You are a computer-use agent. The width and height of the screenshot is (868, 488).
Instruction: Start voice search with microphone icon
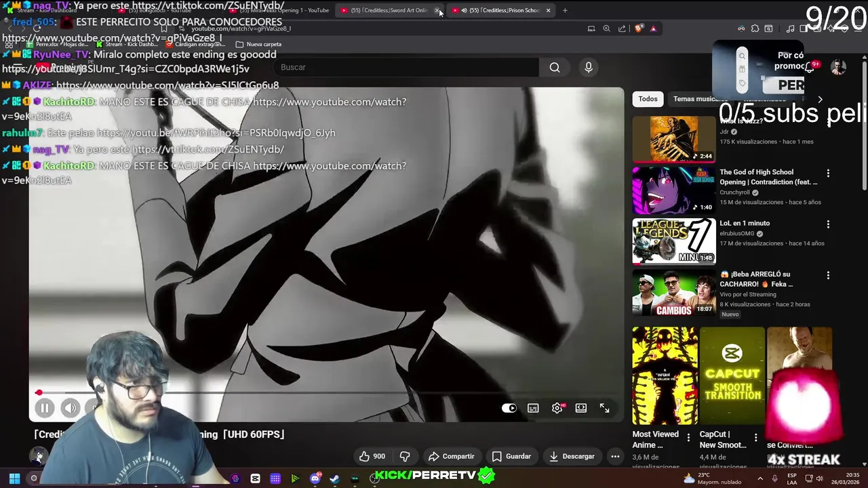tap(589, 67)
